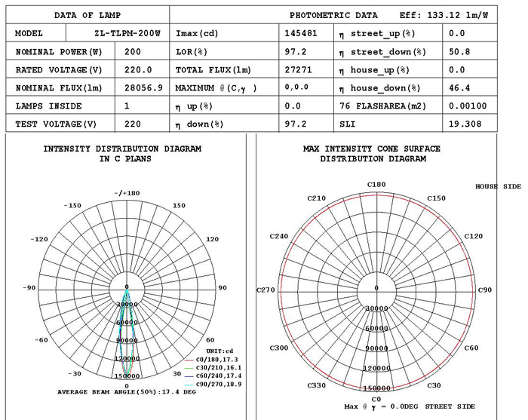The height and width of the screenshot is (420, 528).
Task: Click the TOTAL FLUX(lm) value 27271
Action: 298,69
